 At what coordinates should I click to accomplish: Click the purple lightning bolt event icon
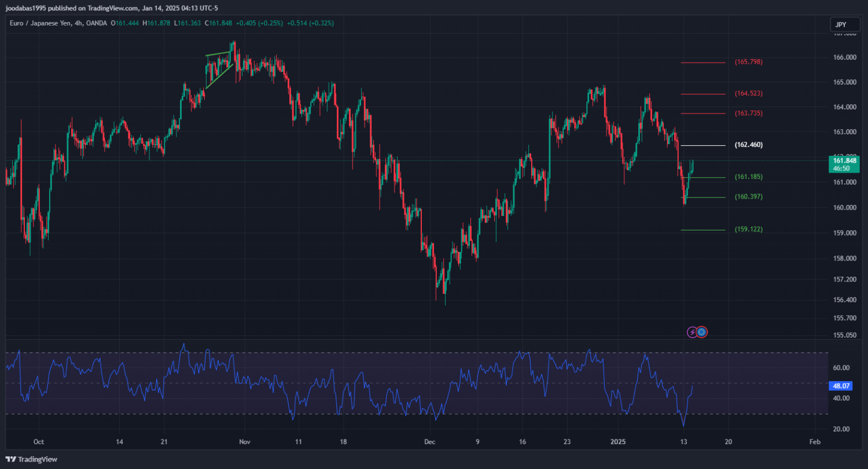pos(692,332)
